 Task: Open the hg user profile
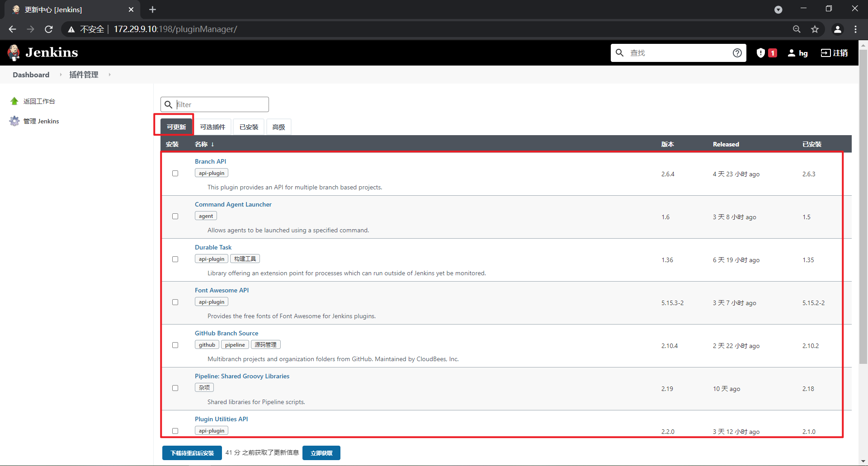pyautogui.click(x=798, y=53)
